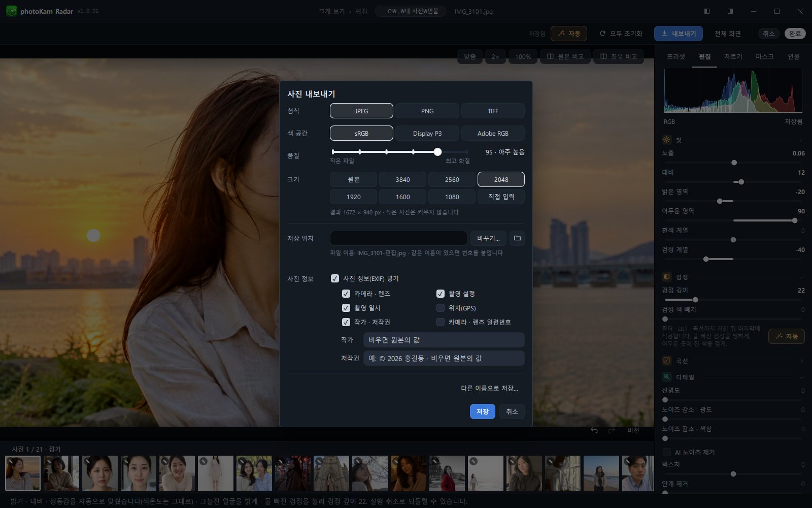Image resolution: width=812 pixels, height=508 pixels.
Task: Enable 위치(GPS) checkbox
Action: [x=441, y=308]
